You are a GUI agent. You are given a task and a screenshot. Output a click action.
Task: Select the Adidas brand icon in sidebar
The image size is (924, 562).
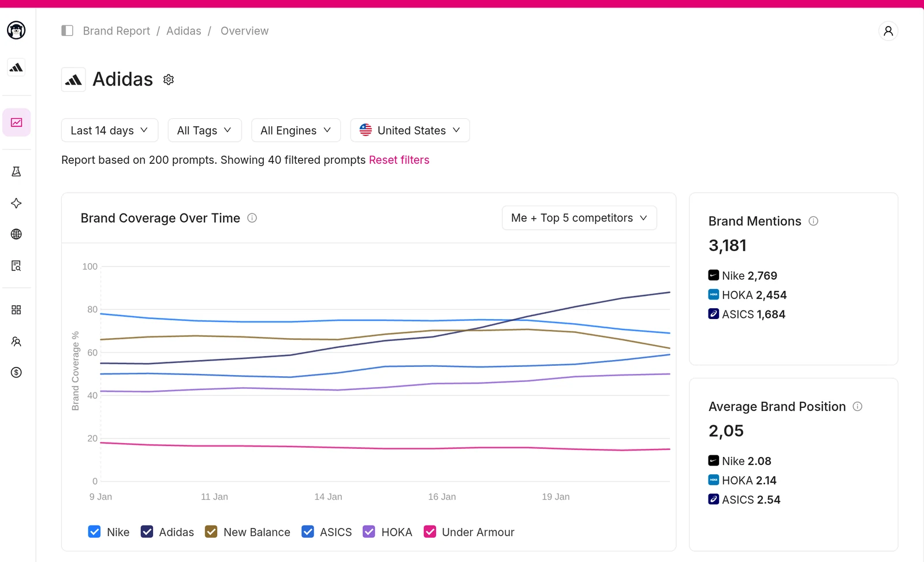16,68
